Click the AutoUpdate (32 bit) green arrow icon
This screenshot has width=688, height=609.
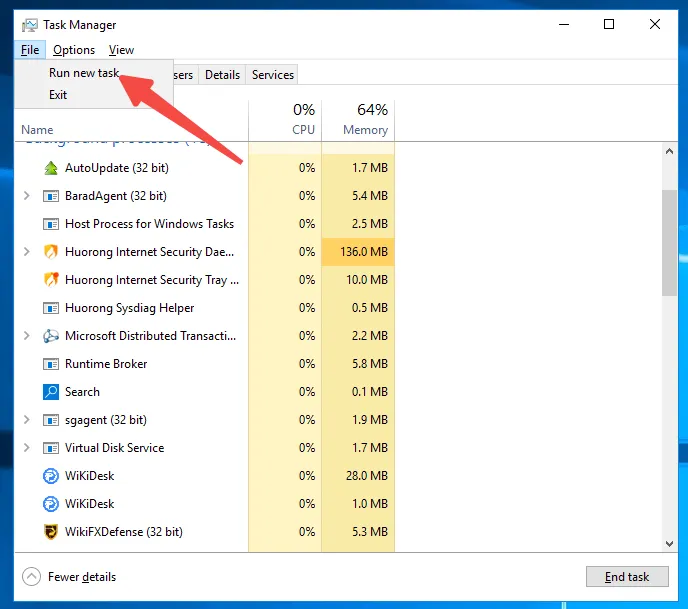pyautogui.click(x=51, y=168)
